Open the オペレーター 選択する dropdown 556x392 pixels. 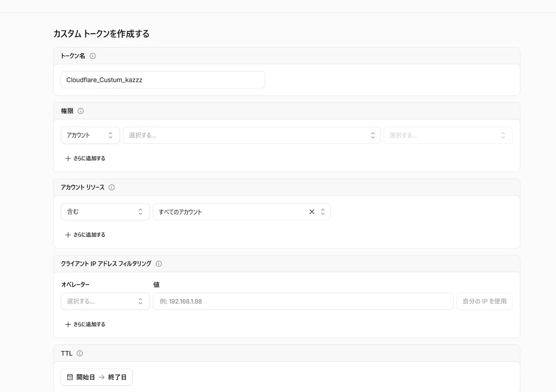click(x=105, y=301)
